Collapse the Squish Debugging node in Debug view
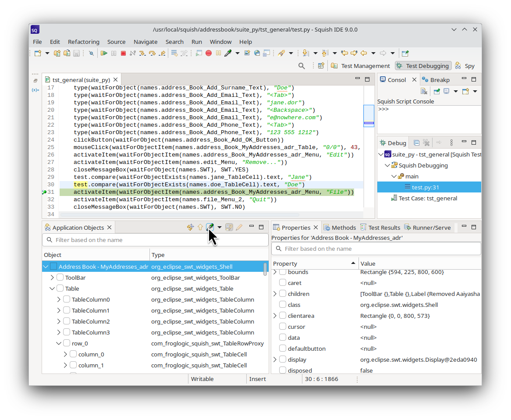This screenshot has width=511, height=420. click(387, 165)
